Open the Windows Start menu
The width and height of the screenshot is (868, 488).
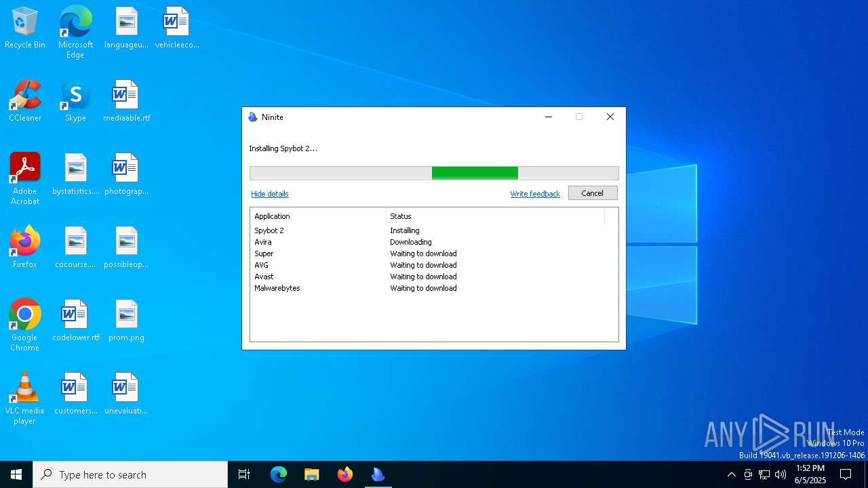[16, 474]
